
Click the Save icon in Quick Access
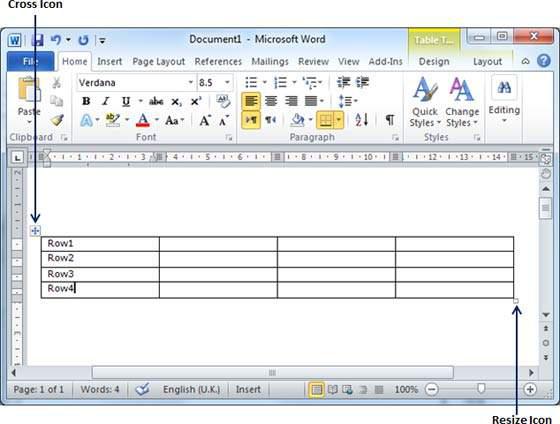pos(38,40)
